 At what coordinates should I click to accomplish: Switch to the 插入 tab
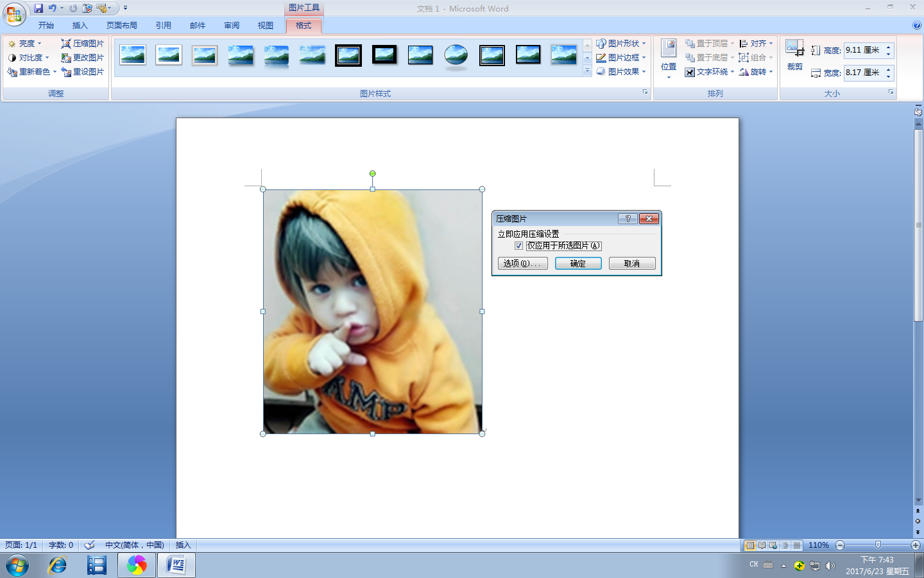tap(80, 26)
